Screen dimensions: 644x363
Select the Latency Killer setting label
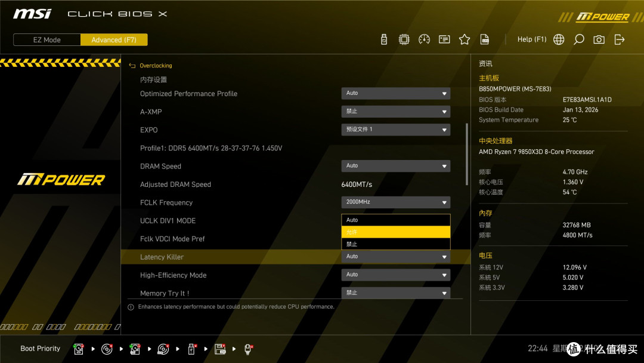pyautogui.click(x=162, y=257)
